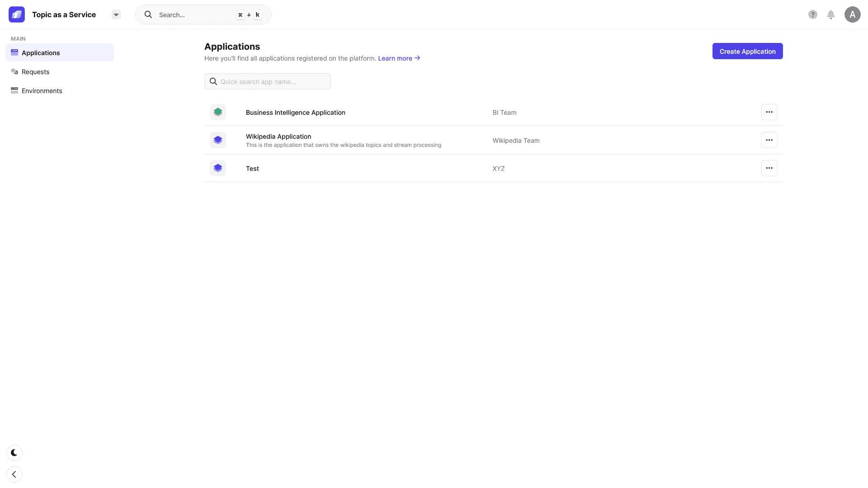
Task: Focus the Quick search app name field
Action: (271, 82)
